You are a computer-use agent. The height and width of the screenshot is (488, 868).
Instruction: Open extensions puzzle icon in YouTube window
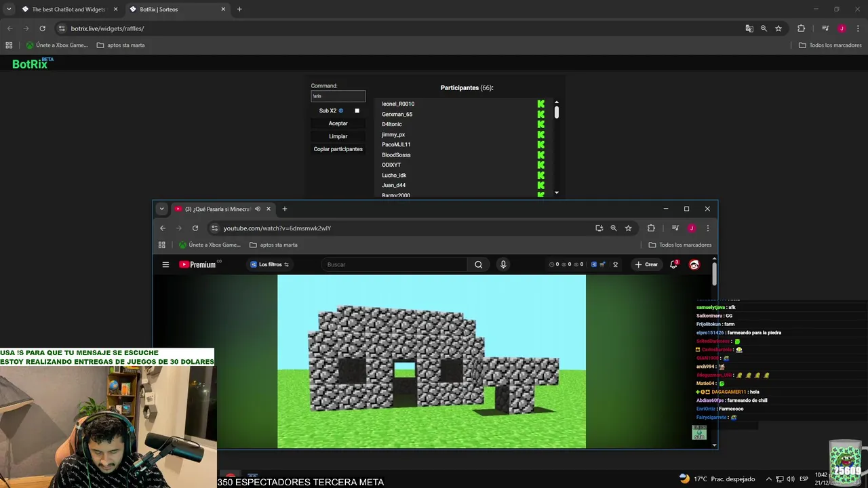point(651,228)
